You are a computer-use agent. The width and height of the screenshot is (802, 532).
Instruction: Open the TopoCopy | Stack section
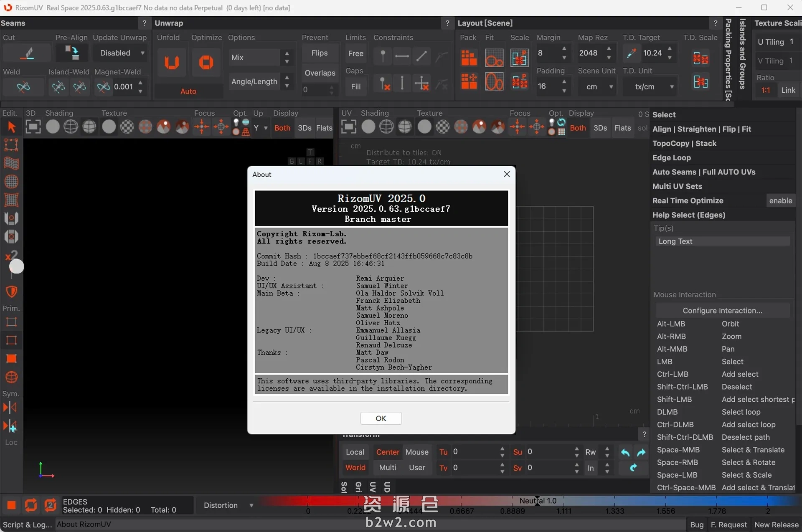tap(684, 143)
